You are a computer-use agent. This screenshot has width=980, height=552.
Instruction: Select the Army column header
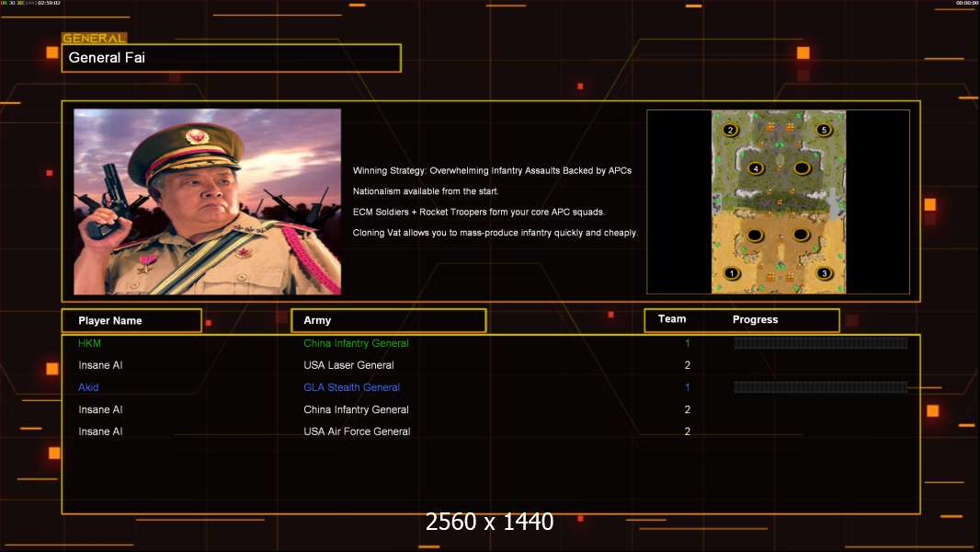pyautogui.click(x=388, y=320)
